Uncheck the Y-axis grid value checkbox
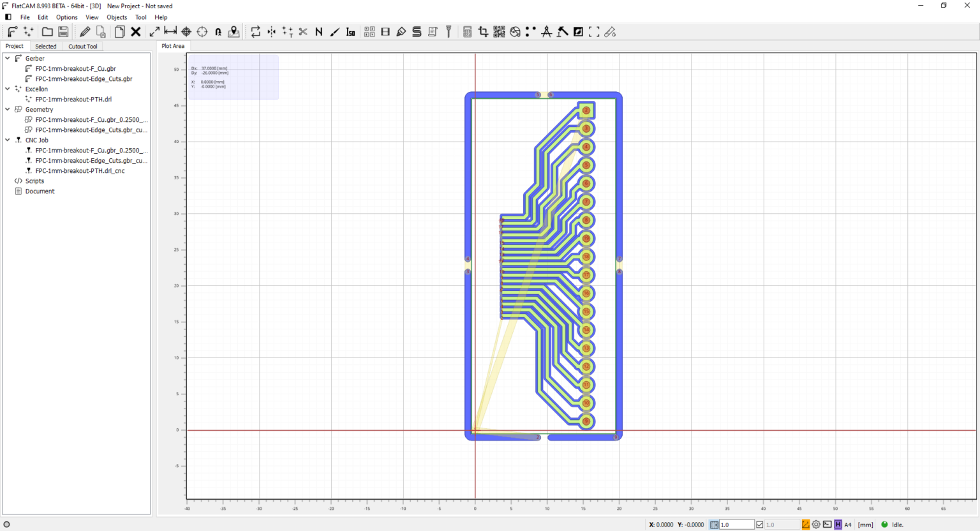The width and height of the screenshot is (980, 531). 759,524
